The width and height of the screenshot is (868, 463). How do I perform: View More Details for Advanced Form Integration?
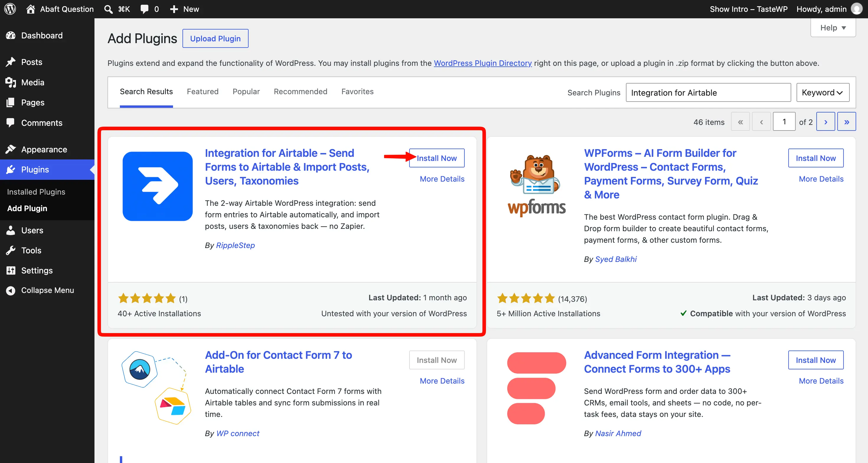coord(821,381)
